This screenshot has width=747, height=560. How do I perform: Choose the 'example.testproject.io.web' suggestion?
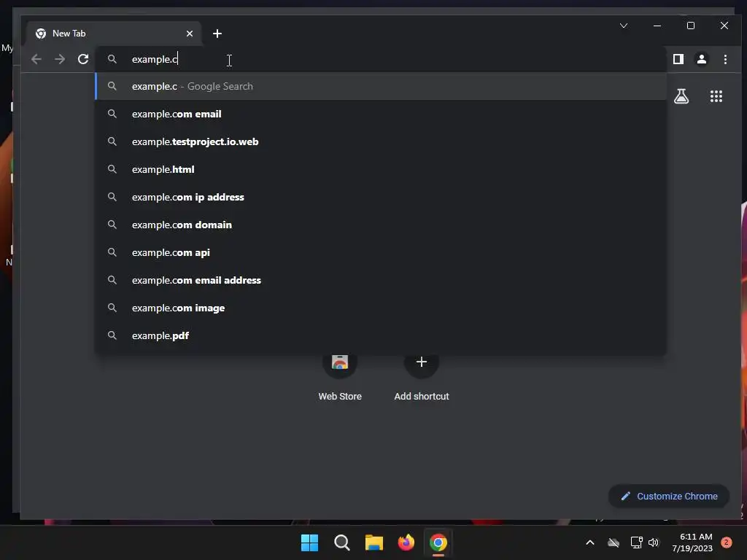pos(381,141)
